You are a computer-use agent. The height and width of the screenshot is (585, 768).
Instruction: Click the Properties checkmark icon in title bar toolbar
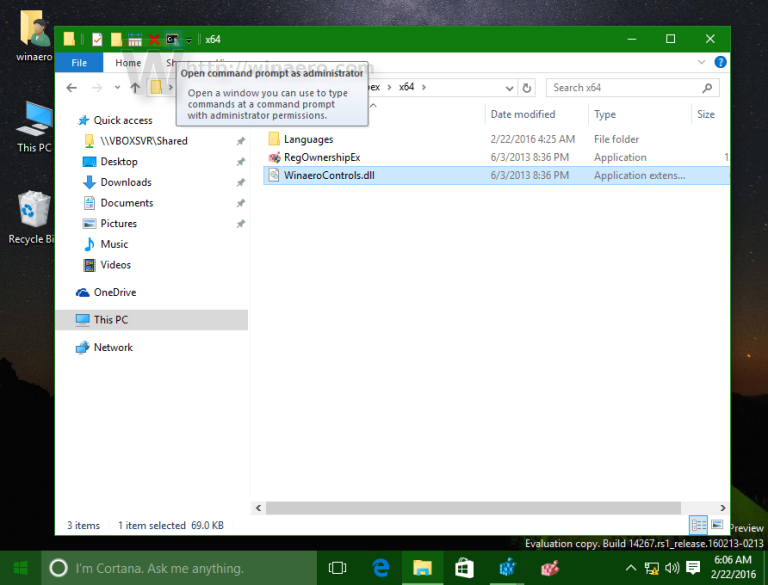[97, 40]
